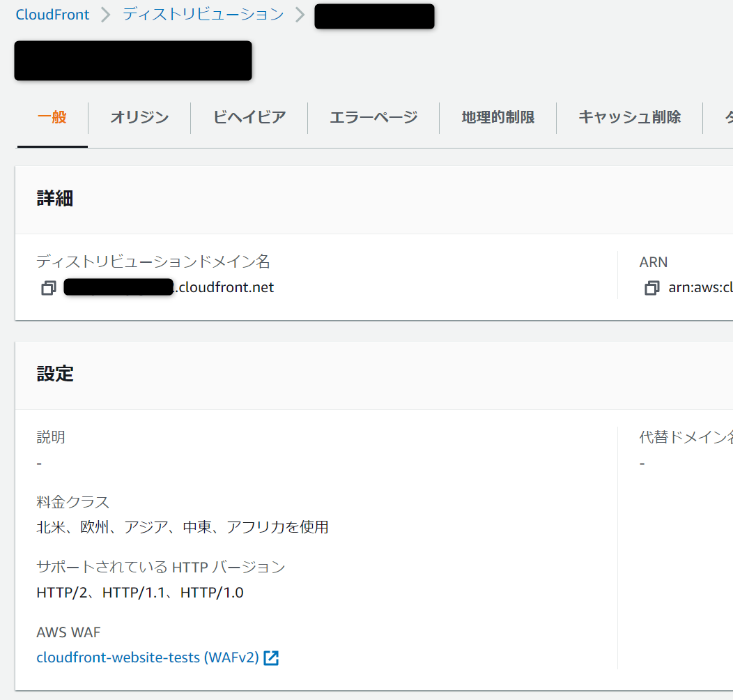The width and height of the screenshot is (733, 700).
Task: Copy the distribution domain name
Action: click(x=48, y=287)
